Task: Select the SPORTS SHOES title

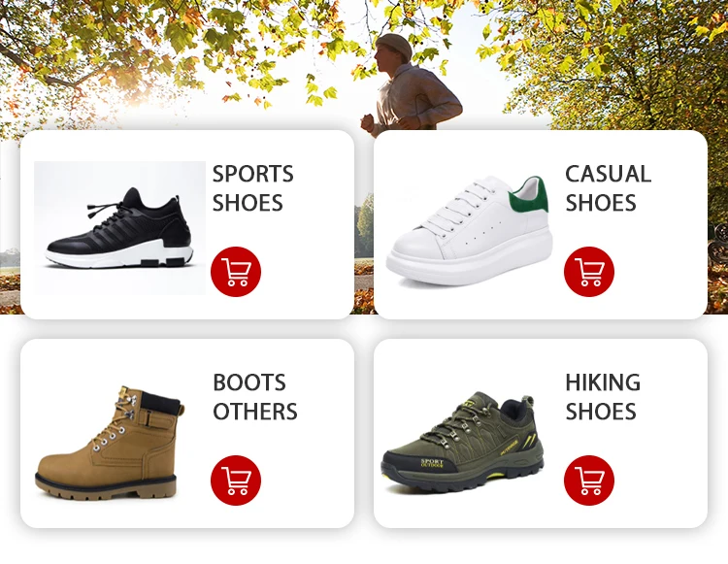Action: point(252,188)
